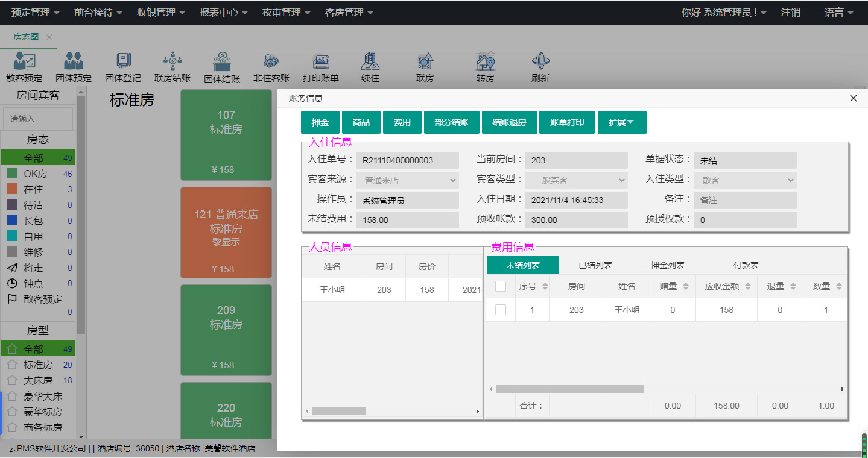This screenshot has width=868, height=458.
Task: Click the fee table horizontal scrollbar
Action: coord(570,389)
